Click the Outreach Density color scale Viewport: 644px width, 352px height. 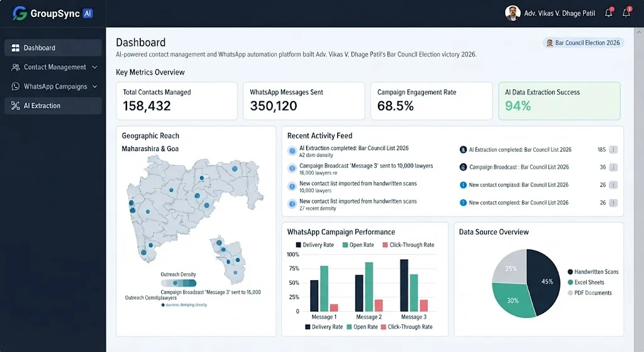(178, 283)
